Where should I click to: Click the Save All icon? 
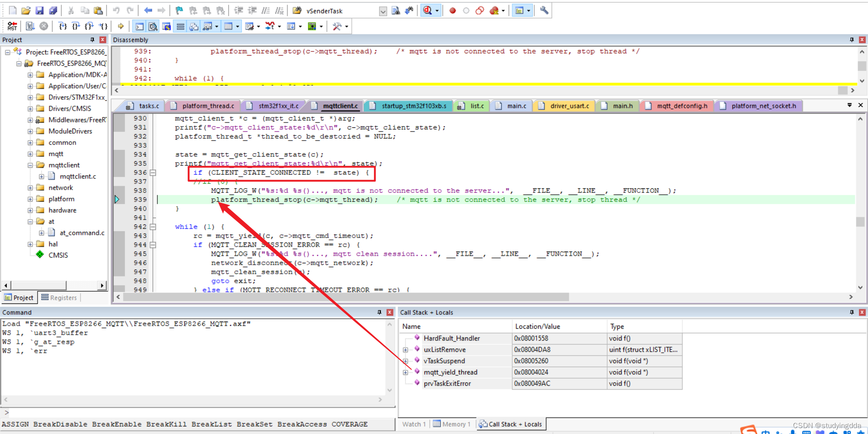coord(53,10)
